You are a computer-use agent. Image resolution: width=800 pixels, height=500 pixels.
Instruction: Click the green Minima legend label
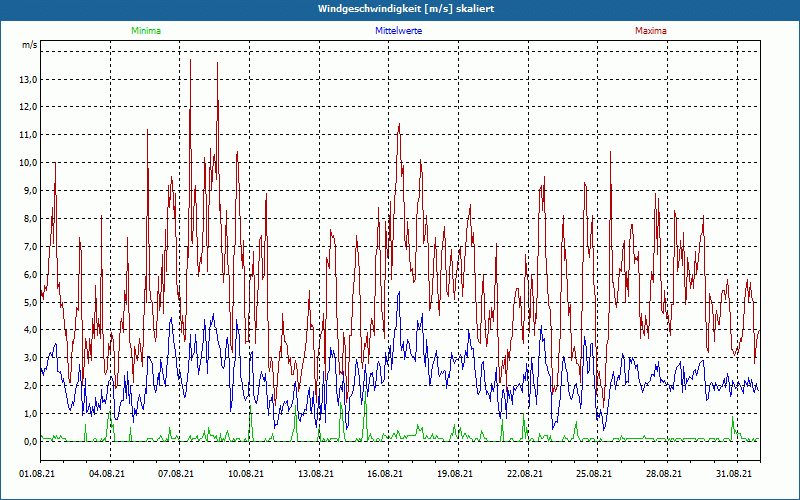click(146, 31)
